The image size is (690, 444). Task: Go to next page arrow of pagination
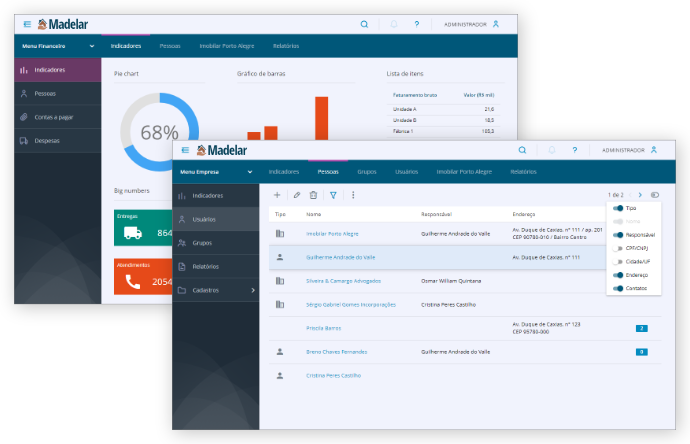tap(640, 195)
